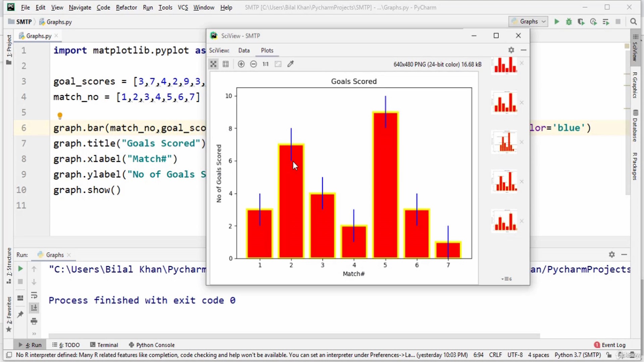
Task: Select the third plot thumbnail
Action: (x=504, y=142)
